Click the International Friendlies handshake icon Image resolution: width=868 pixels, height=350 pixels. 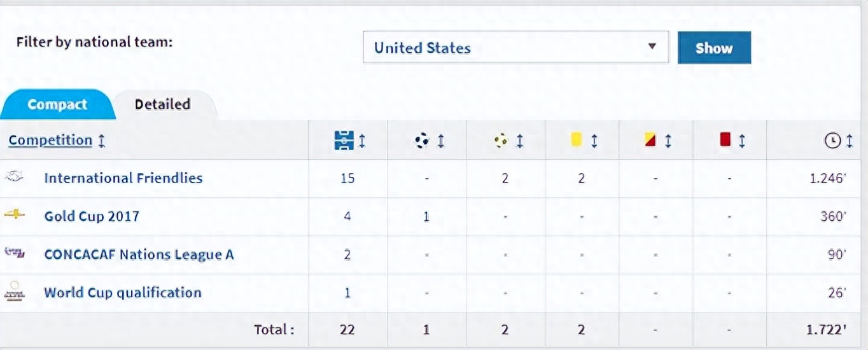tap(14, 178)
